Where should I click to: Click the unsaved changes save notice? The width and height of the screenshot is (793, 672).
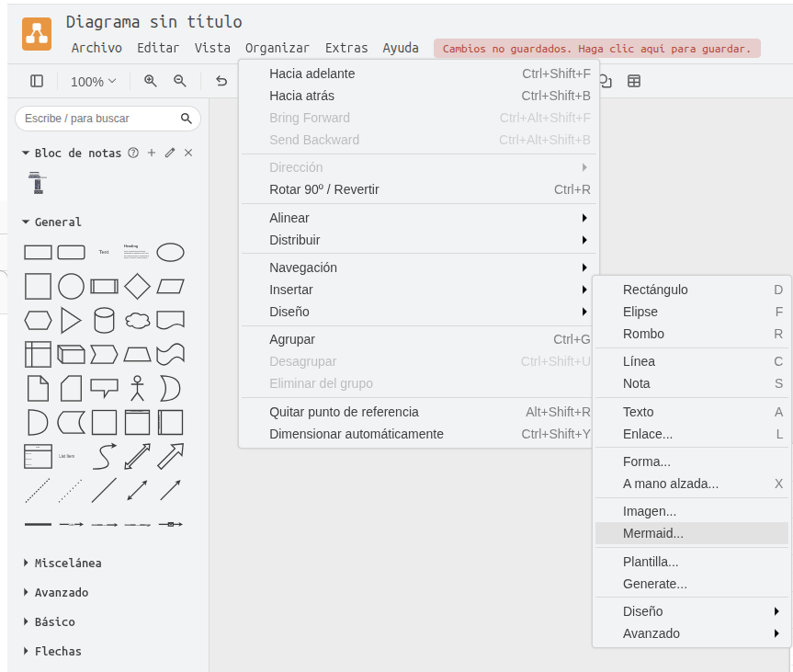point(597,49)
